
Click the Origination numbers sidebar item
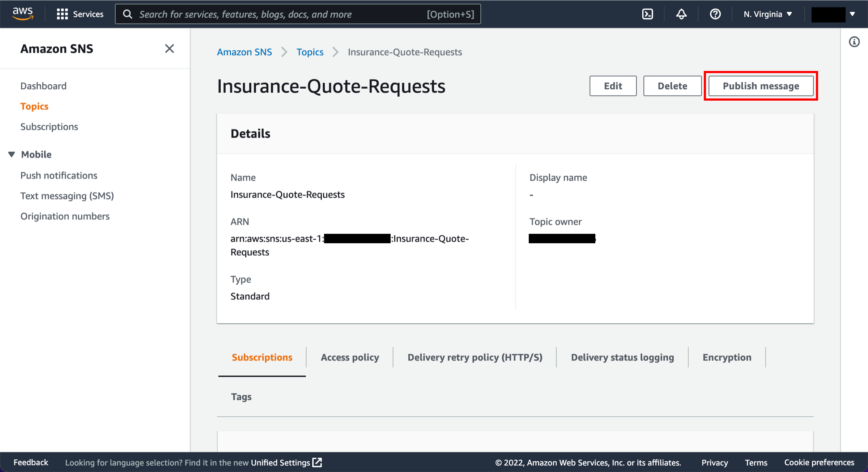(65, 216)
